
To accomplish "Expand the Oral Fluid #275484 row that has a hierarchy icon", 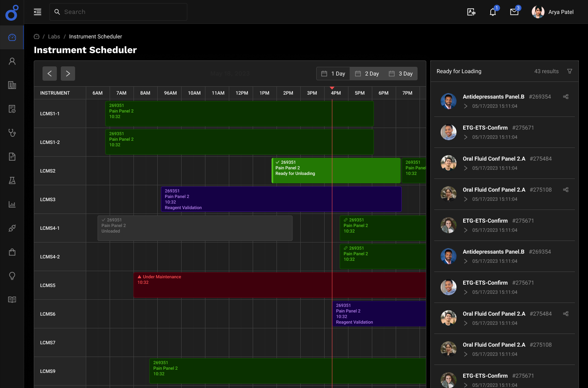I will pyautogui.click(x=466, y=323).
